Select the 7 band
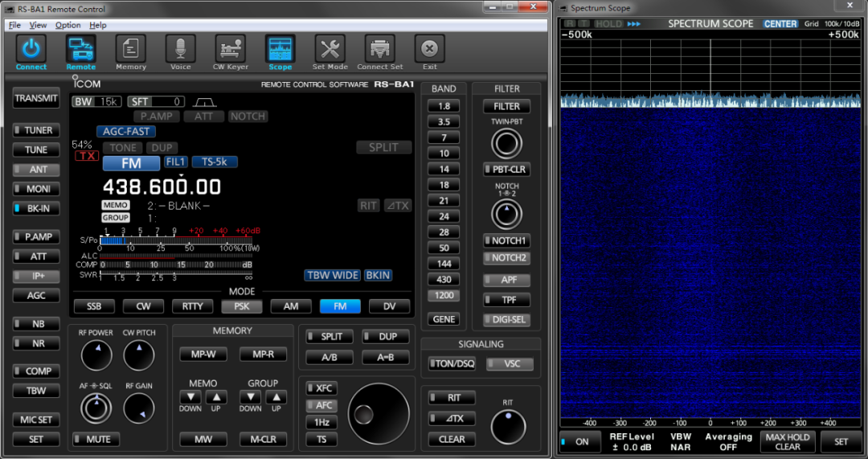The image size is (868, 459). 444,138
